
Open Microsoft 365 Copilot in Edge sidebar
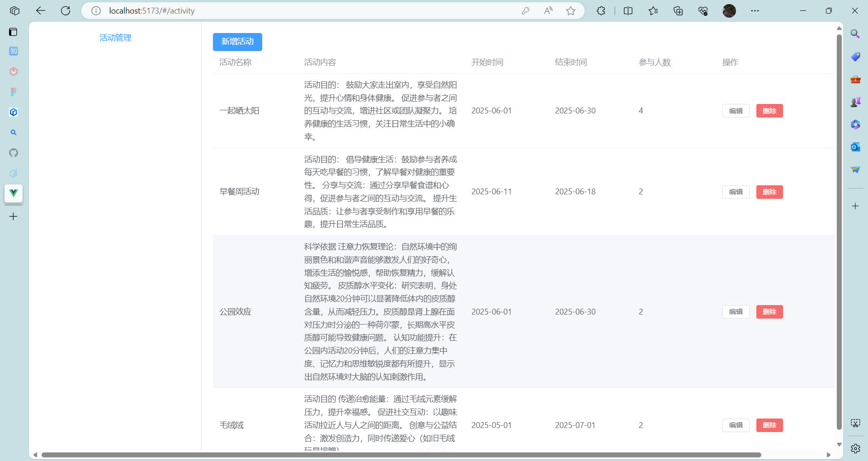tap(855, 125)
